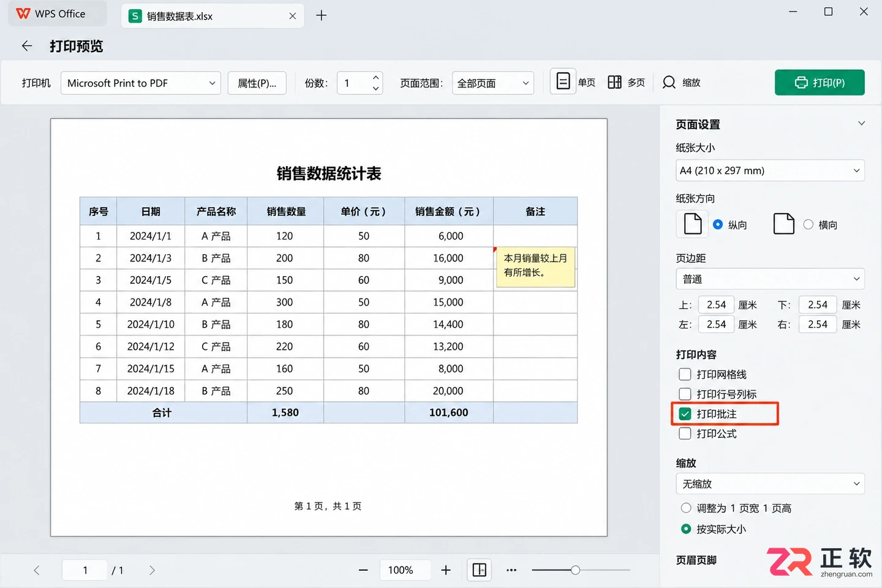The image size is (882, 588).
Task: Go to previous page arrow
Action: (37, 570)
